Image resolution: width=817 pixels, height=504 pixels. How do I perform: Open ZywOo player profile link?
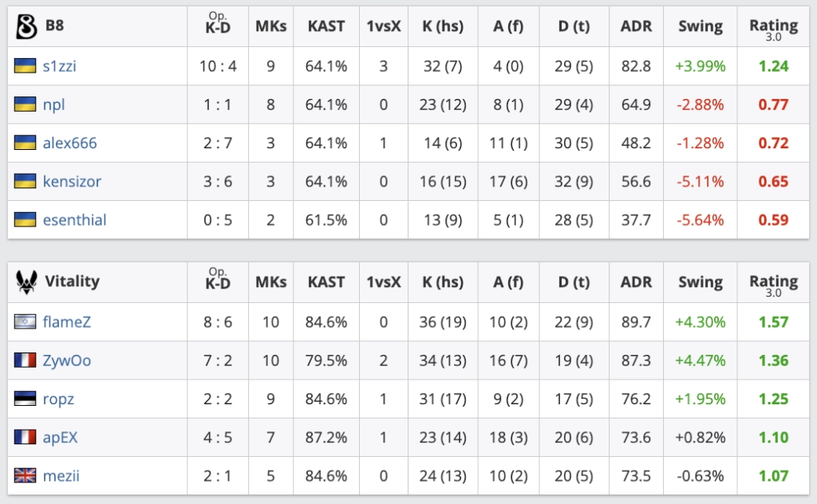coord(67,360)
